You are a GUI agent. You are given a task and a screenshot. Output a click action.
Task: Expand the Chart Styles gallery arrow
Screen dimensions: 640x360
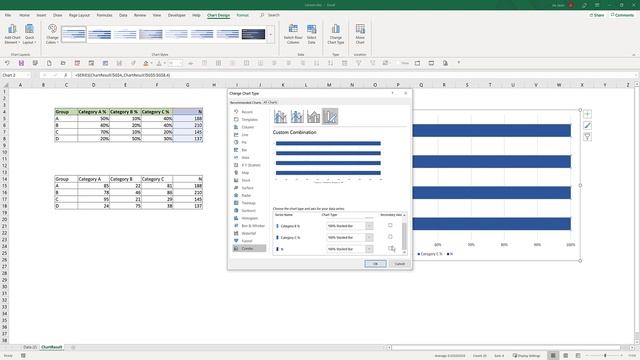(271, 34)
